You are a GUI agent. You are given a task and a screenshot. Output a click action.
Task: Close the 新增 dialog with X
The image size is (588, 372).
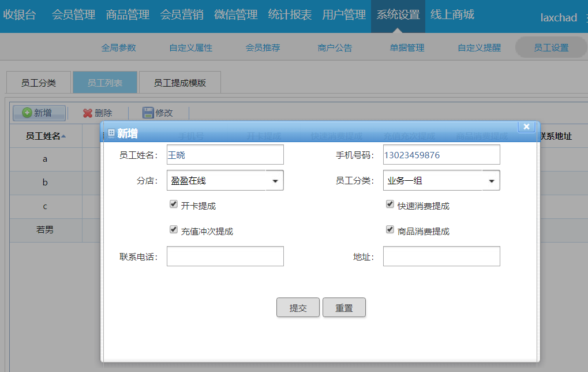526,127
